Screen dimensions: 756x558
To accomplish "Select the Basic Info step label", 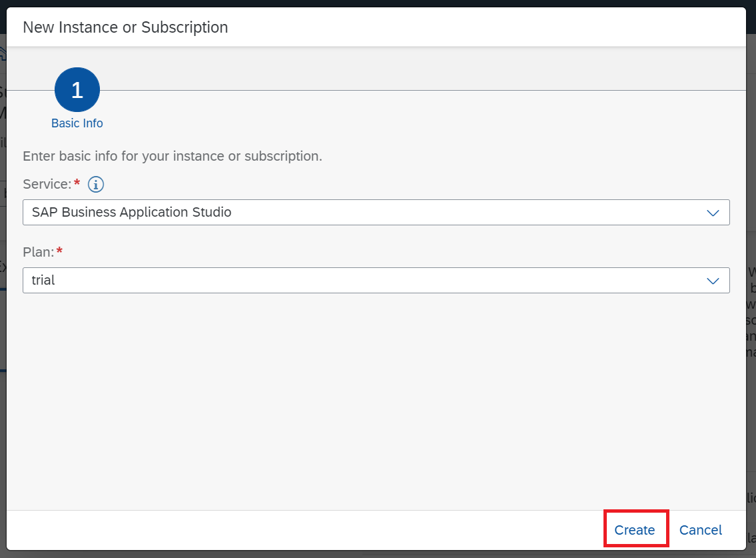I will pos(77,123).
